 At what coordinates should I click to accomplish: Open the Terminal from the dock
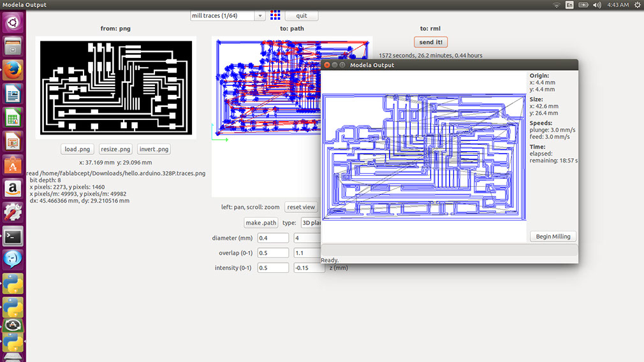(x=13, y=236)
